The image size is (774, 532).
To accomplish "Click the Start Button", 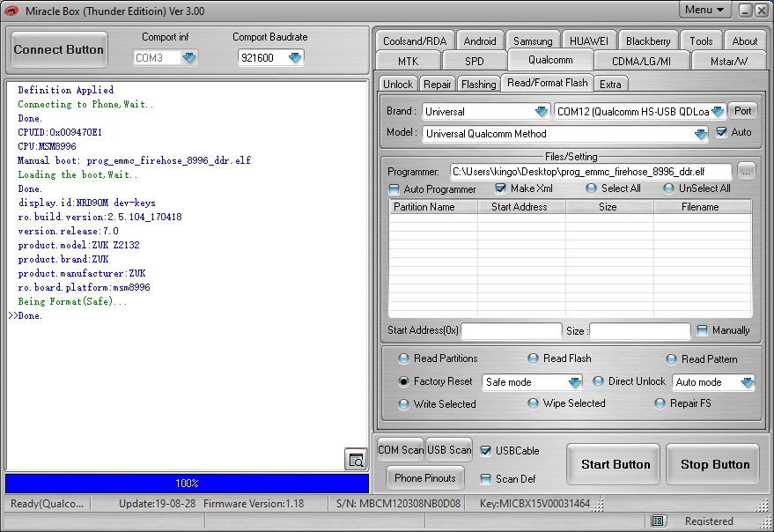I will pyautogui.click(x=615, y=464).
